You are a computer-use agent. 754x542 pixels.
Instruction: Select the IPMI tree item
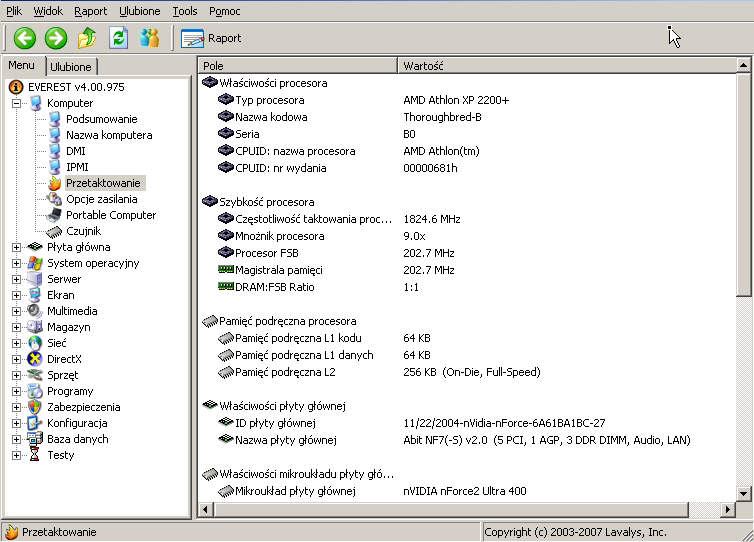point(77,167)
